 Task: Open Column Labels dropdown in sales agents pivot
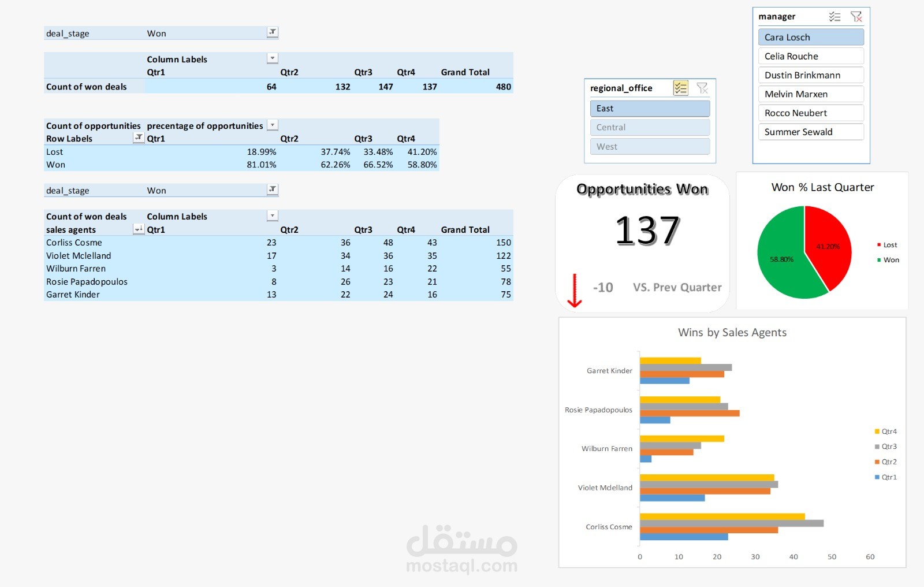point(273,216)
